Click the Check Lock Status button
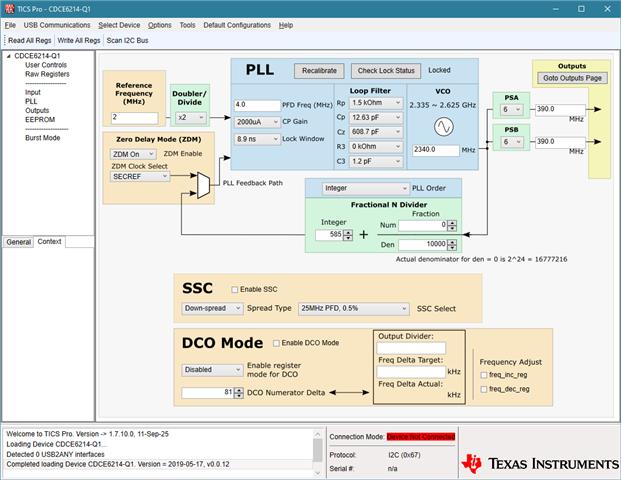The width and height of the screenshot is (621, 480). tap(386, 71)
